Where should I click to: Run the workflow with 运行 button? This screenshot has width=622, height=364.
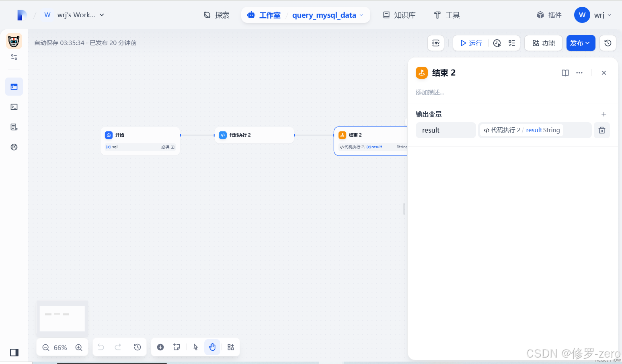(471, 43)
